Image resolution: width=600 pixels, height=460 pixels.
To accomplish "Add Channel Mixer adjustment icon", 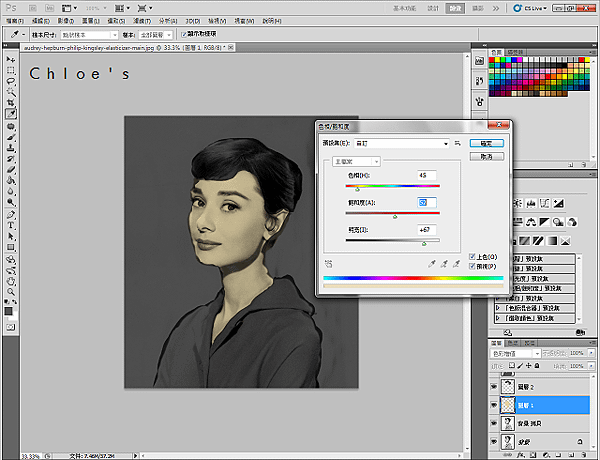I will coord(572,222).
